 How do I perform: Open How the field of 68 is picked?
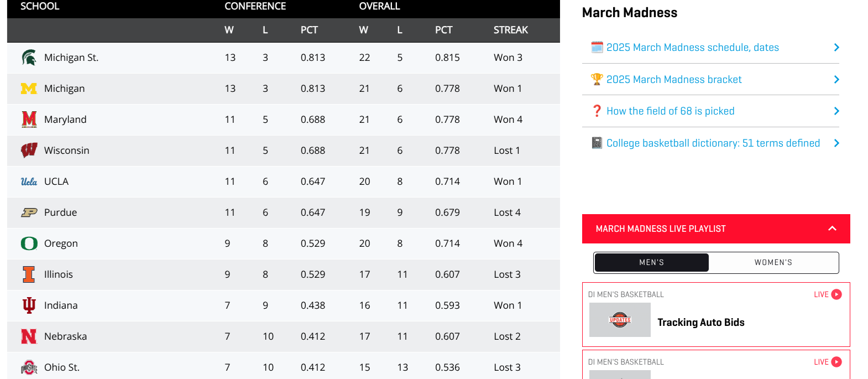click(670, 111)
